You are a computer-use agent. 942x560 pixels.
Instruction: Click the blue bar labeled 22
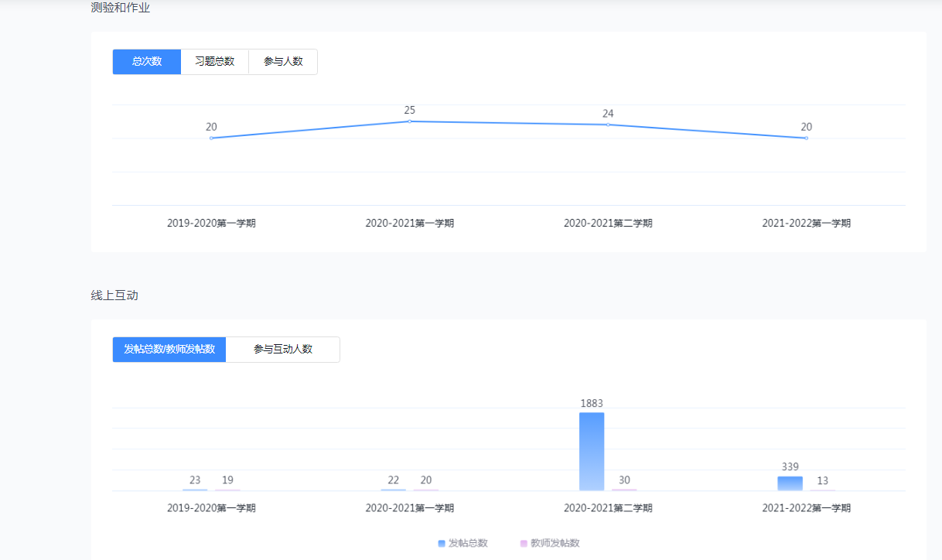coord(393,490)
